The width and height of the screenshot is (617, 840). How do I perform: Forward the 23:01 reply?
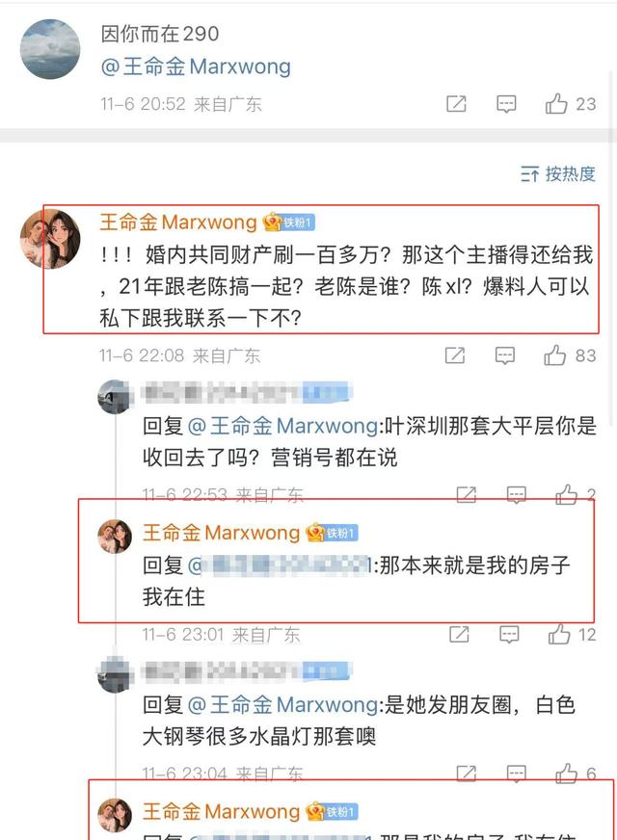pos(459,635)
